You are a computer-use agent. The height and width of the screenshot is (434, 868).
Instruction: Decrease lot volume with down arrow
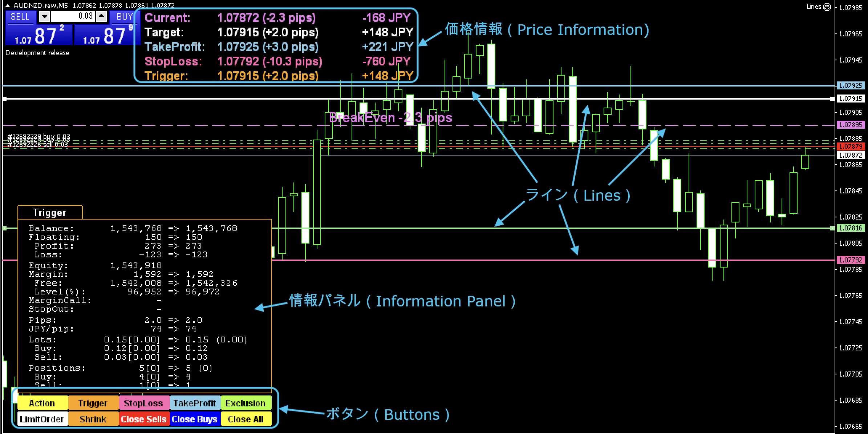tap(44, 16)
